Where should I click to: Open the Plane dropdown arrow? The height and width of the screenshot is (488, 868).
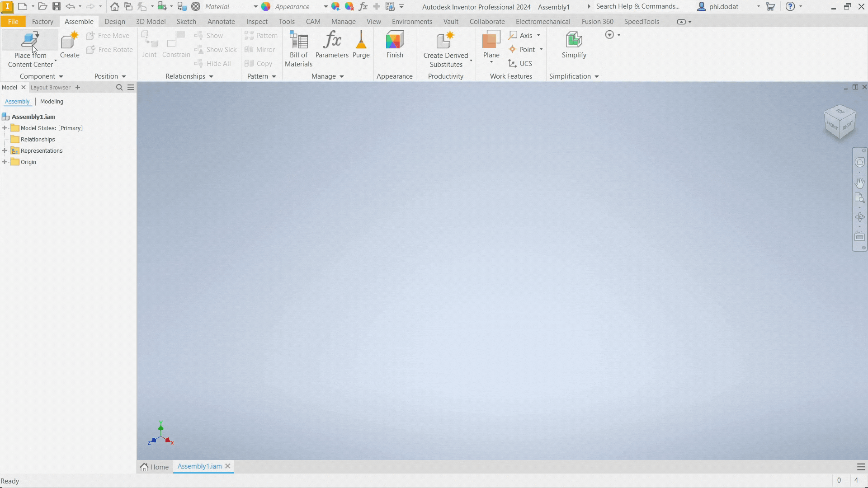491,62
